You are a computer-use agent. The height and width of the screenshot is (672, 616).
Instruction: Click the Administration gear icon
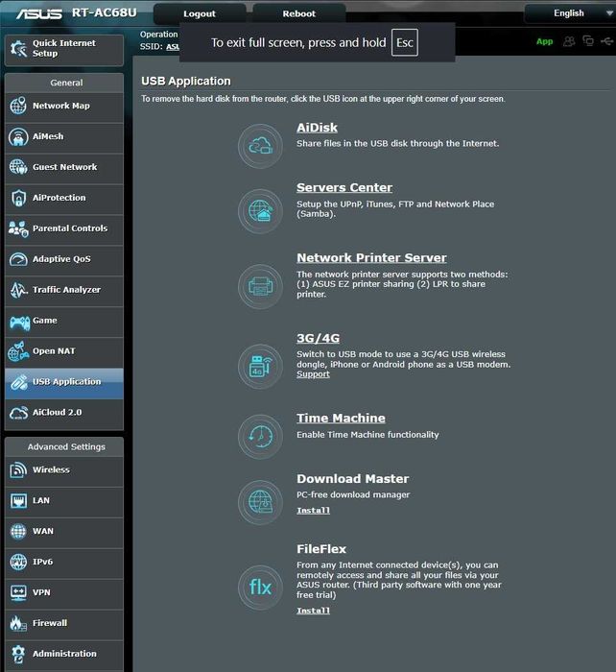coord(18,654)
